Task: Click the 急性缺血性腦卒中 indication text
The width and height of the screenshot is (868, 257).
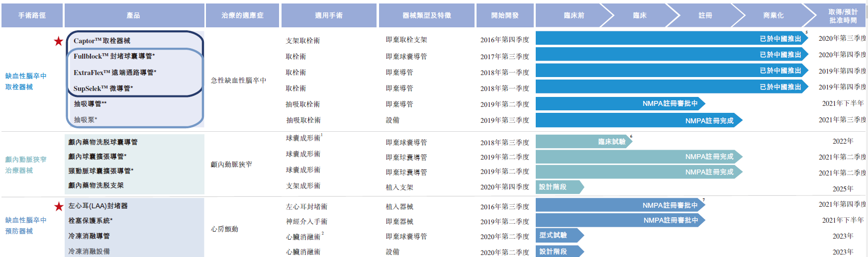Action: pyautogui.click(x=239, y=81)
